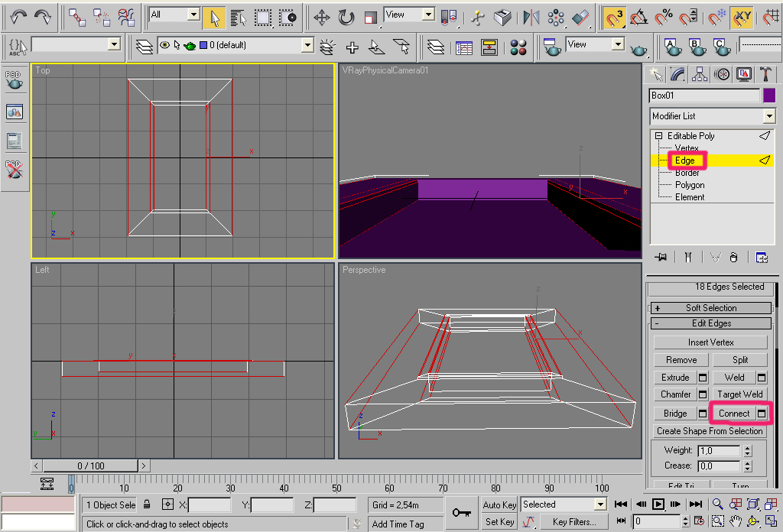783x532 pixels.
Task: Activate the Select and Rotate tool
Action: (346, 18)
